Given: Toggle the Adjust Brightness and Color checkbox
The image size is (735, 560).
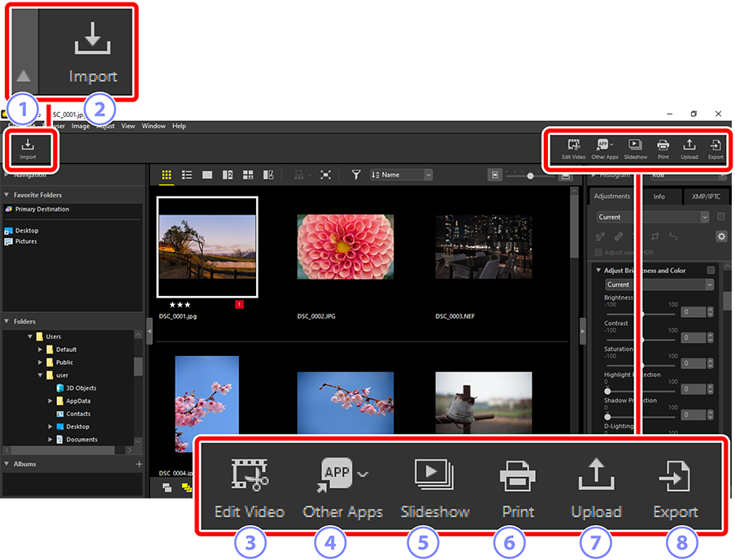Looking at the screenshot, I should coord(711,271).
